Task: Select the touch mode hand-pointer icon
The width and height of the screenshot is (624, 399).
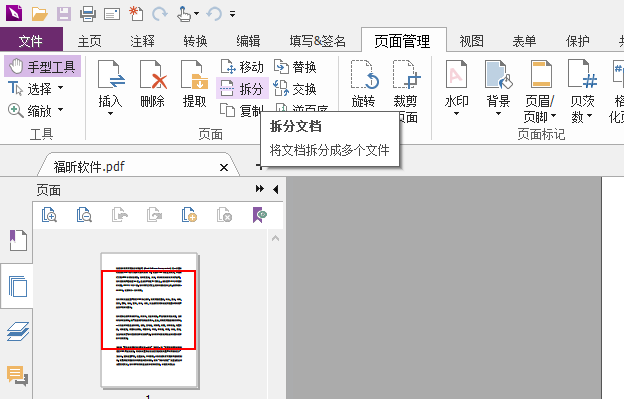Action: point(184,14)
